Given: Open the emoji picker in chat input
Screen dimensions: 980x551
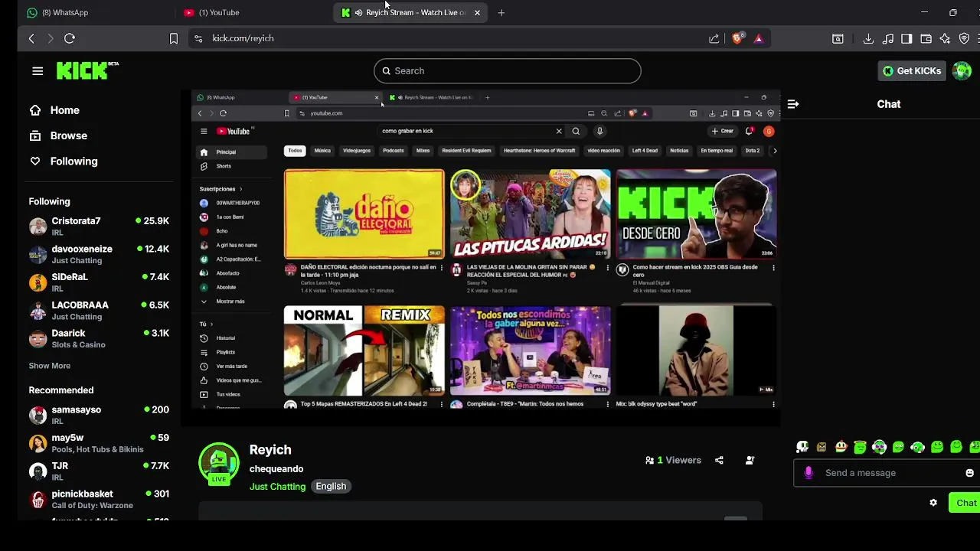Looking at the screenshot, I should pyautogui.click(x=969, y=473).
